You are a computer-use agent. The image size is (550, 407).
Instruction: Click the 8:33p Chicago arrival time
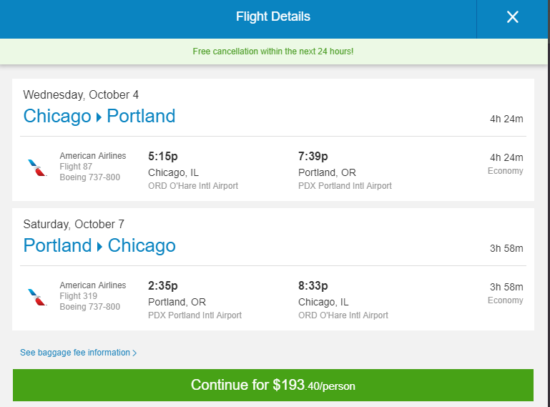313,286
